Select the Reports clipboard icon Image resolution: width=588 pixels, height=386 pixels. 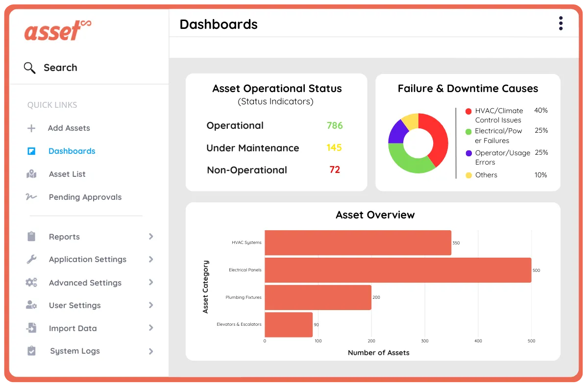coord(31,237)
